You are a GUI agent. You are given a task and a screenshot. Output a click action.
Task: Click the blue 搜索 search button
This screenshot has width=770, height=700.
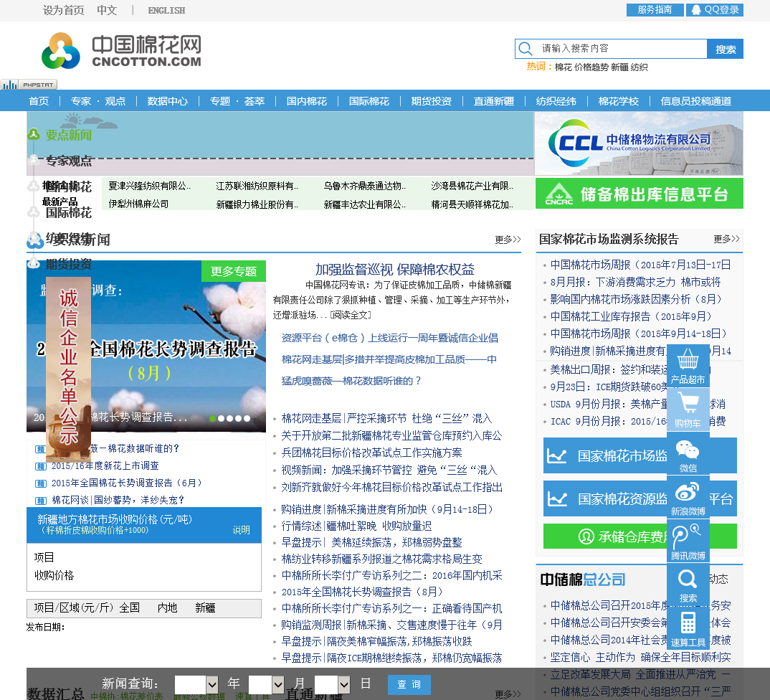(726, 49)
